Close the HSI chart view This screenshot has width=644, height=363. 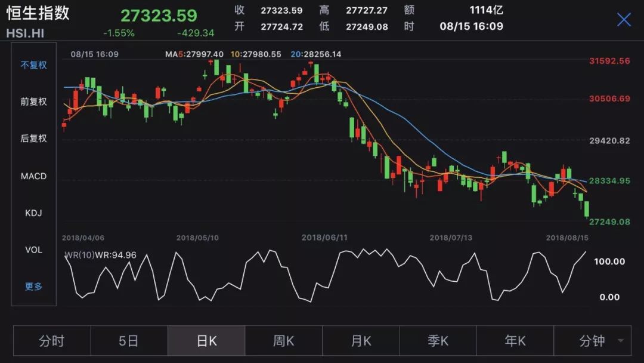[x=624, y=20]
